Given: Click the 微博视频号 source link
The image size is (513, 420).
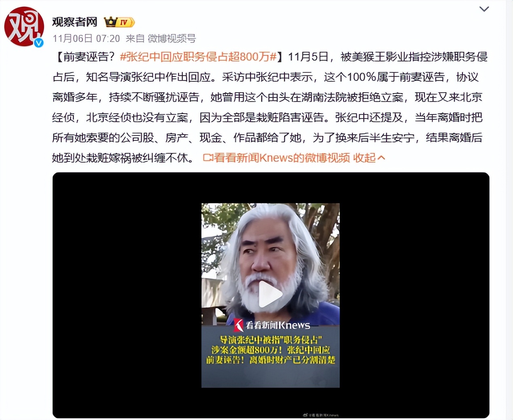Looking at the screenshot, I should tap(172, 38).
